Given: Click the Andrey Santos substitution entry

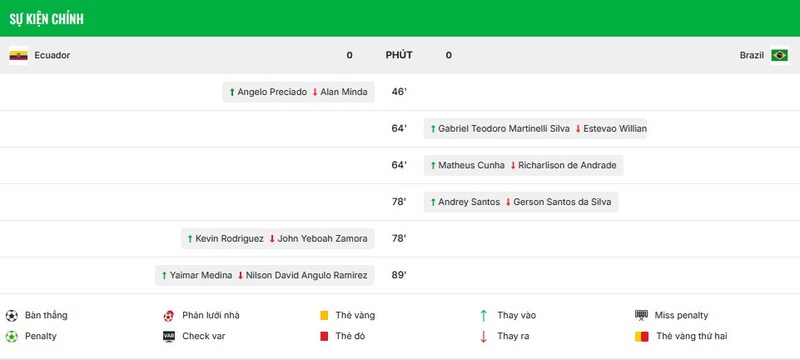Looking at the screenshot, I should [x=521, y=202].
